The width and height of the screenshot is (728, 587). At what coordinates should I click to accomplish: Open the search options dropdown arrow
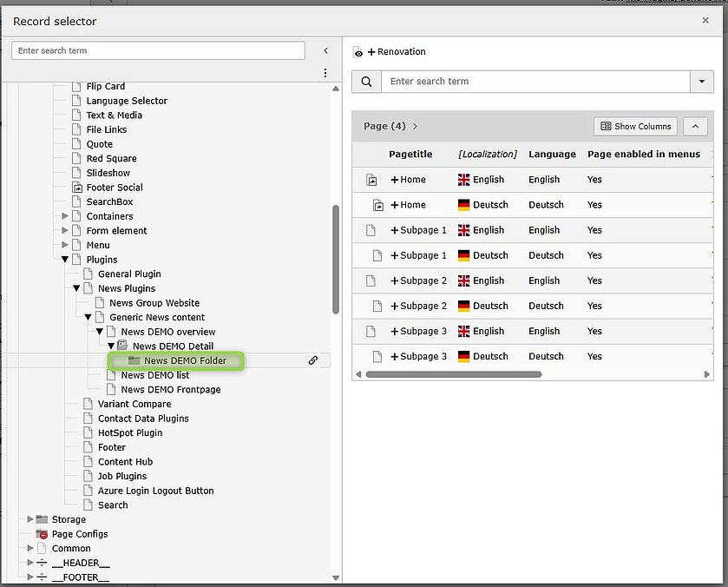click(x=701, y=82)
